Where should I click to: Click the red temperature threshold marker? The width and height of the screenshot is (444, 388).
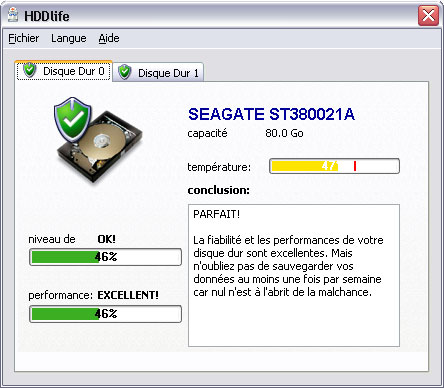pos(355,166)
